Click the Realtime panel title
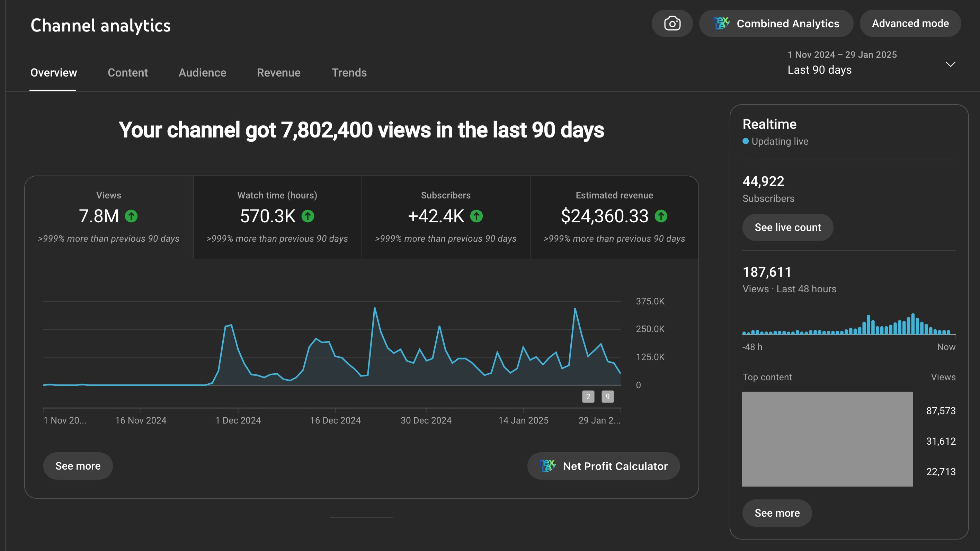The width and height of the screenshot is (980, 551). (x=769, y=124)
